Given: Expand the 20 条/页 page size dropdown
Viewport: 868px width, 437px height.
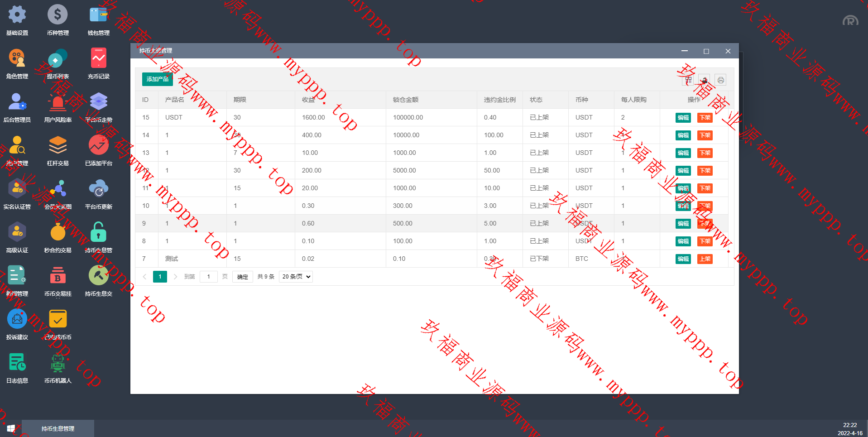Looking at the screenshot, I should [x=296, y=277].
